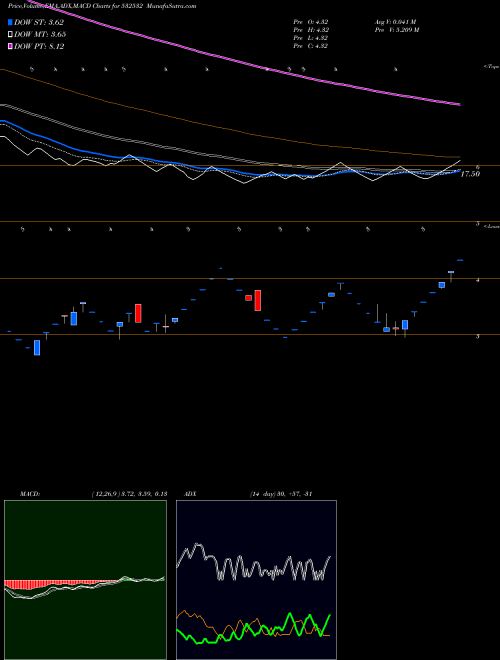Click the 17.50 value label at the EMA lines
Viewport: 500px width, 660px height.
[470, 174]
